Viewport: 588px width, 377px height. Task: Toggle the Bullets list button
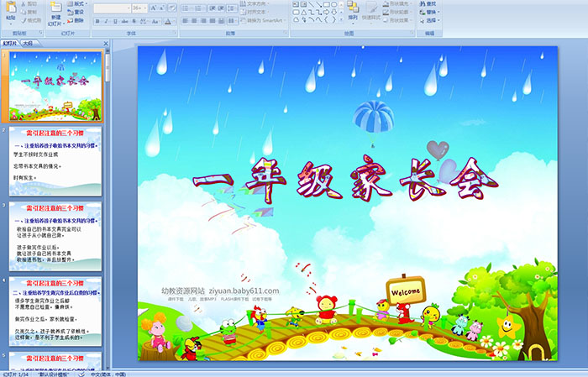click(x=186, y=8)
